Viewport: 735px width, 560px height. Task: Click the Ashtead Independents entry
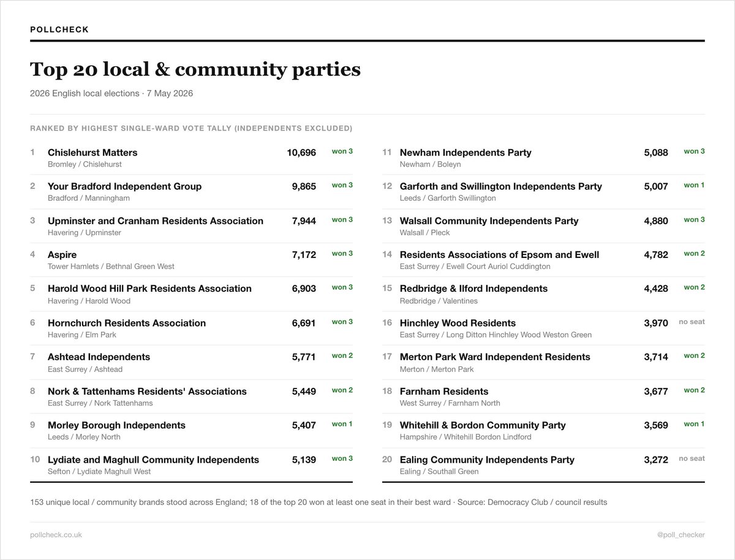coord(99,357)
